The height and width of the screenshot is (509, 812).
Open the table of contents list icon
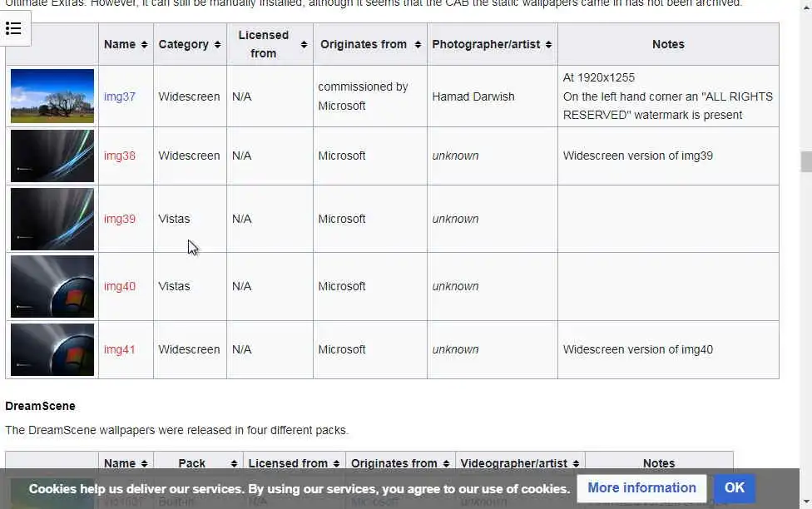click(x=13, y=28)
